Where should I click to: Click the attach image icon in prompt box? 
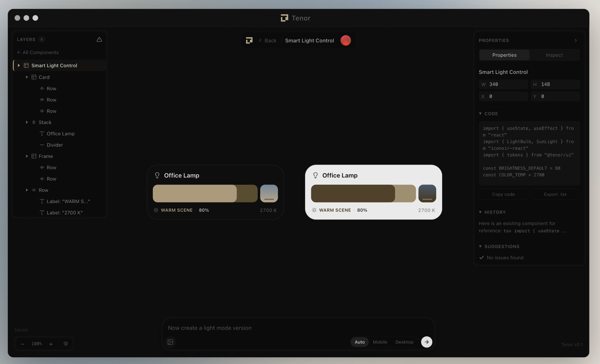(170, 342)
